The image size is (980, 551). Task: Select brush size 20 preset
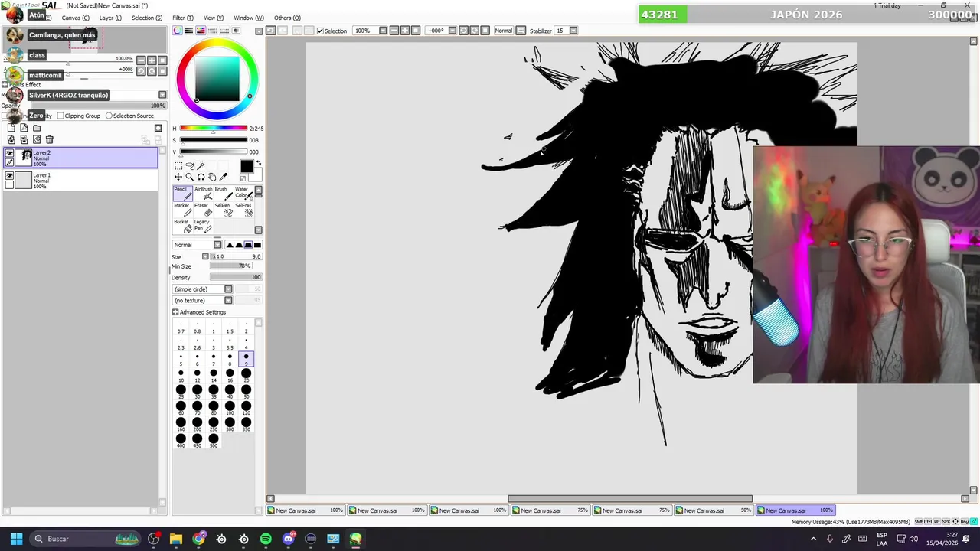(246, 374)
